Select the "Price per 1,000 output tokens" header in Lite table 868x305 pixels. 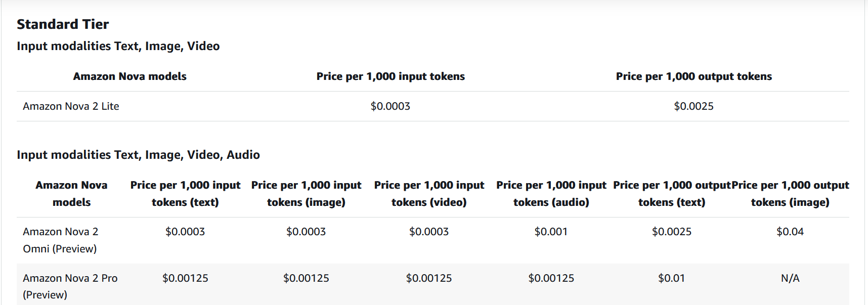click(693, 76)
